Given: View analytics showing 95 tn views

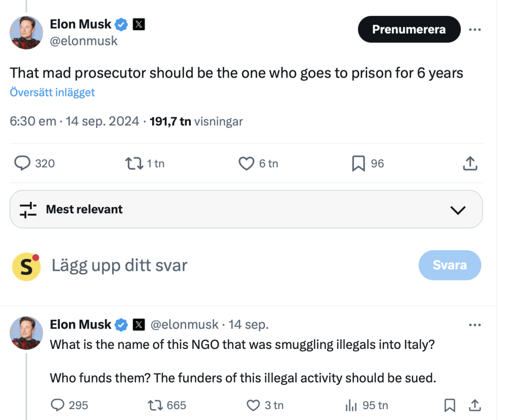Looking at the screenshot, I should click(x=351, y=406).
